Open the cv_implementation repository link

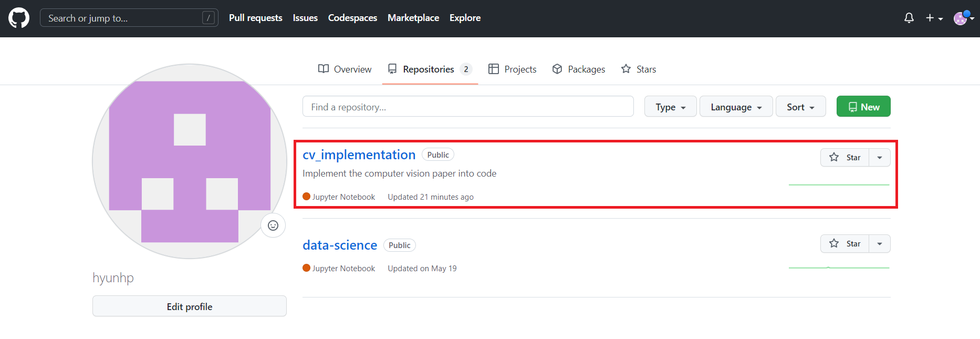359,155
